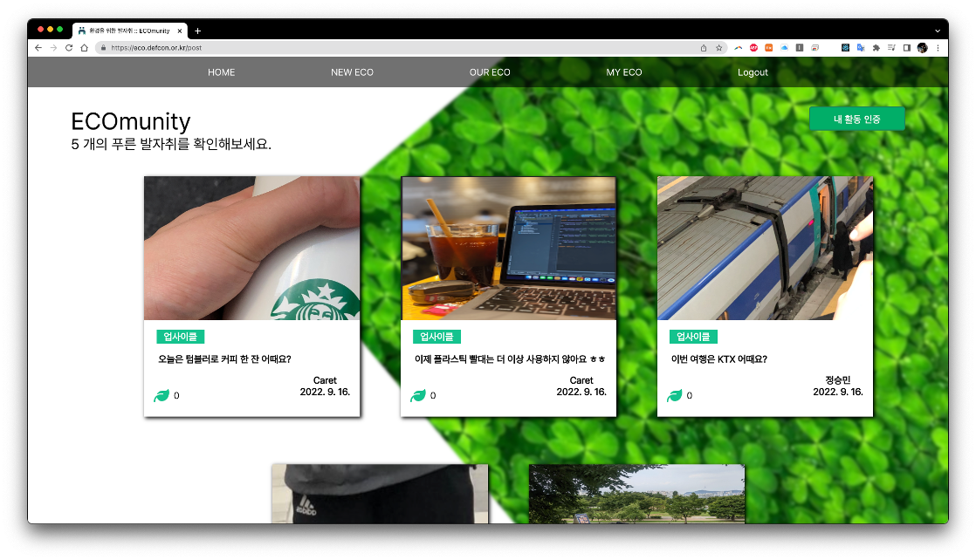Open OUR ECO page
The image size is (976, 560).
[490, 72]
